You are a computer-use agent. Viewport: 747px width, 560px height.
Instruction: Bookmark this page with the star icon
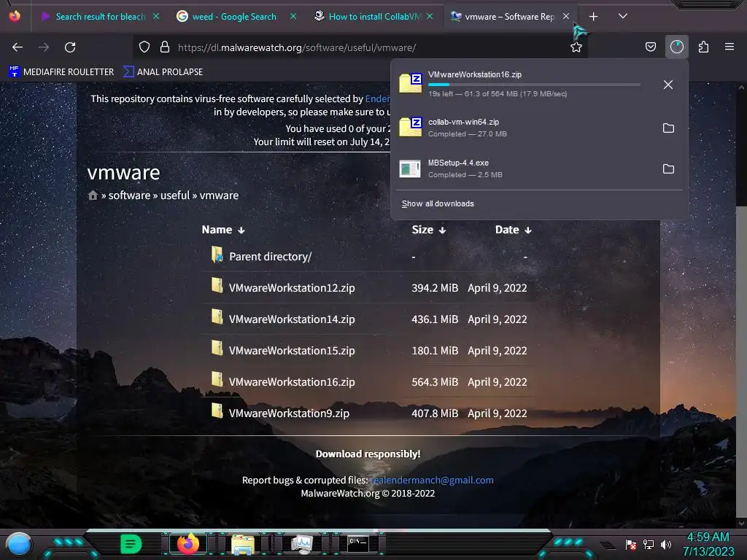[x=576, y=47]
